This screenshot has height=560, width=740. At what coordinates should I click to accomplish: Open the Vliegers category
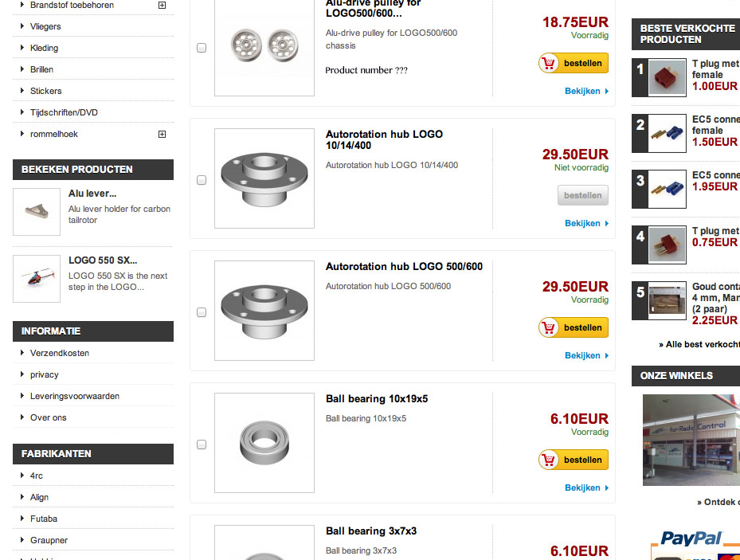44,26
